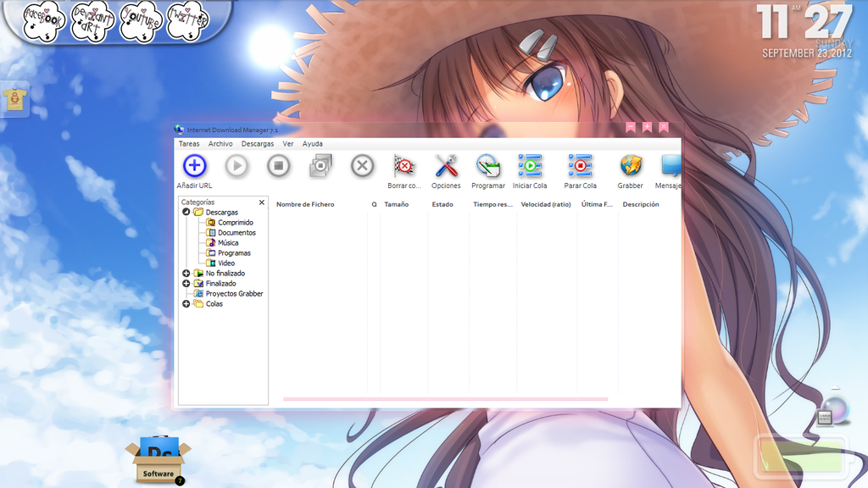Open the Facebook cloud shortcut
868x488 pixels.
coord(43,21)
